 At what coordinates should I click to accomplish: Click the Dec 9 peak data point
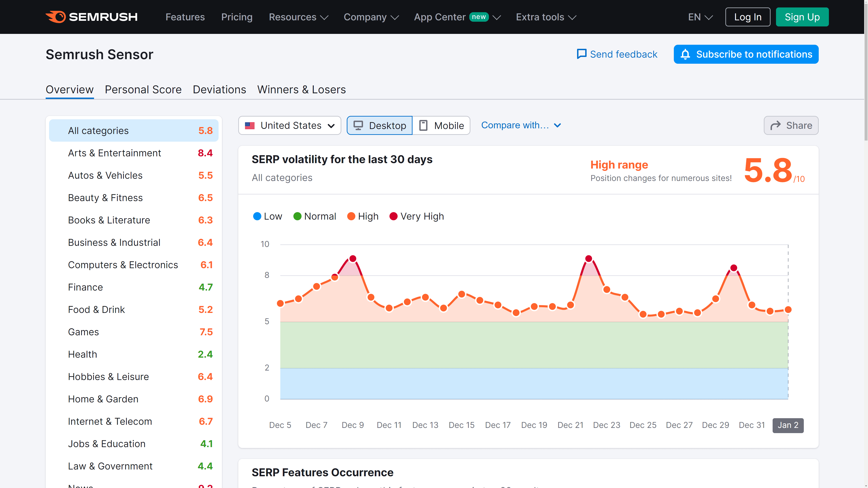pos(353,259)
